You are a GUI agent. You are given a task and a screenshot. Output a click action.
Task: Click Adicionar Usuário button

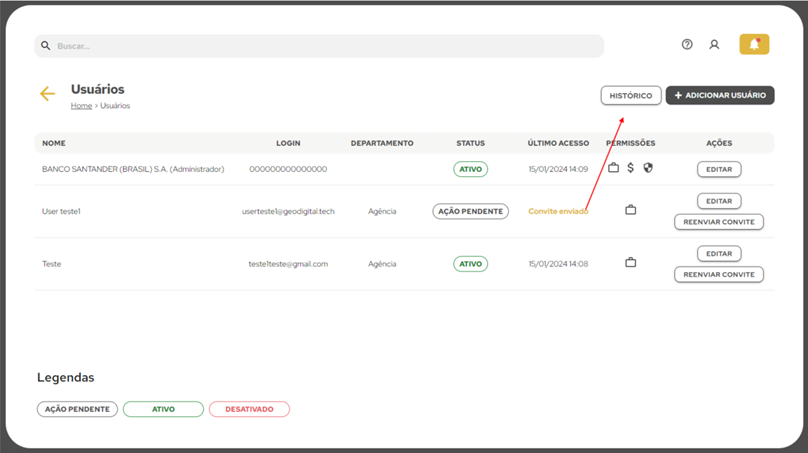coord(720,95)
